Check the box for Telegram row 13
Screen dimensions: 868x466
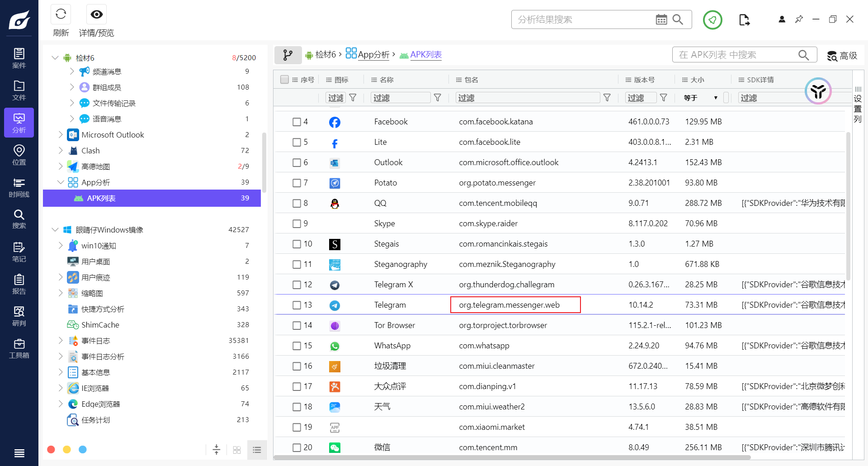(297, 305)
